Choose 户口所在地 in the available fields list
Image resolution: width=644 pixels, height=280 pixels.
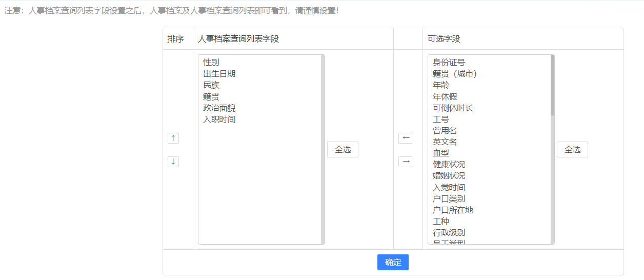[x=453, y=210]
